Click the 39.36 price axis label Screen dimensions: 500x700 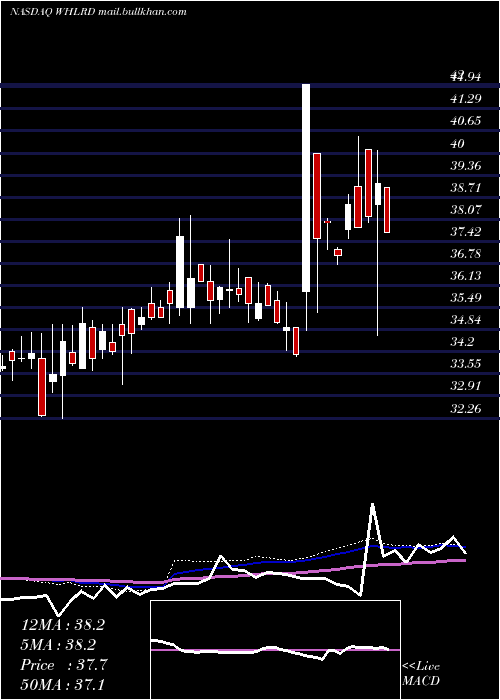pyautogui.click(x=466, y=166)
